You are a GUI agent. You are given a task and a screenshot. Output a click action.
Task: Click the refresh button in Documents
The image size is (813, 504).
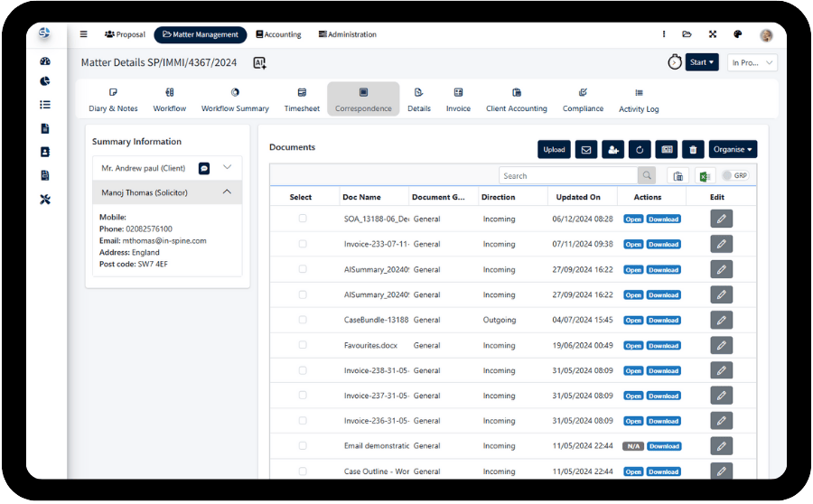pyautogui.click(x=640, y=150)
